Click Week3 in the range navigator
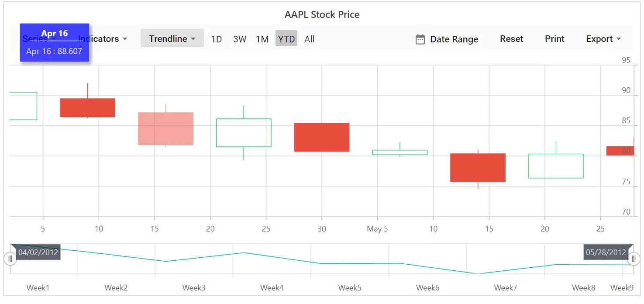The image size is (644, 304). pyautogui.click(x=194, y=288)
